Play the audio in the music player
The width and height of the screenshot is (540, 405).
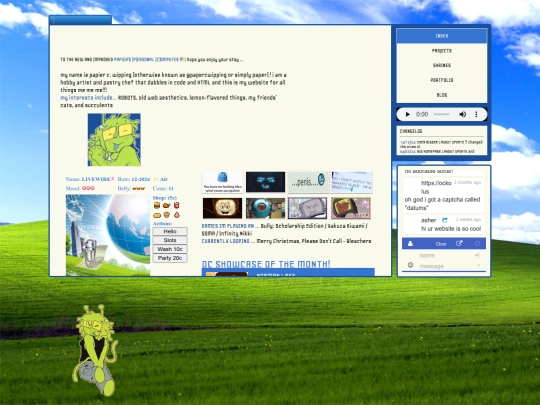pos(407,114)
